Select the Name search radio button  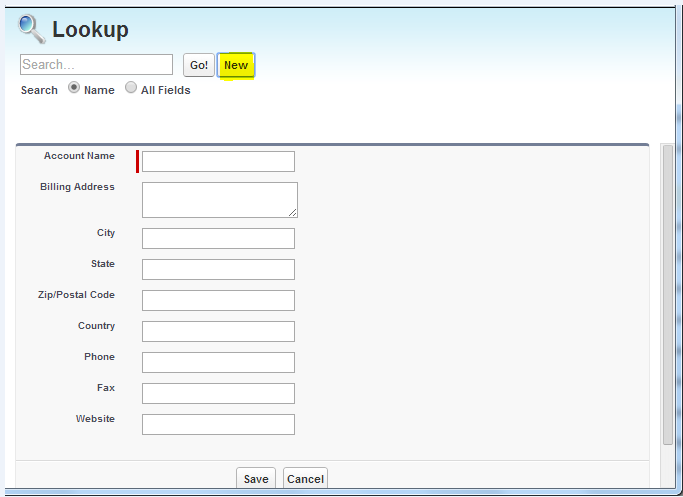(74, 87)
